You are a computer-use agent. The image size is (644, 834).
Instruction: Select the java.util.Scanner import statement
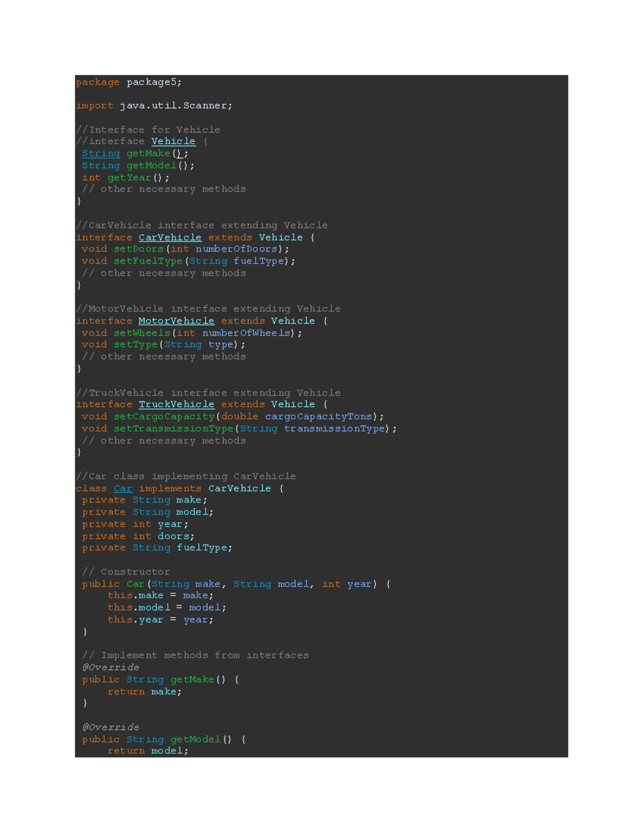[x=155, y=105]
